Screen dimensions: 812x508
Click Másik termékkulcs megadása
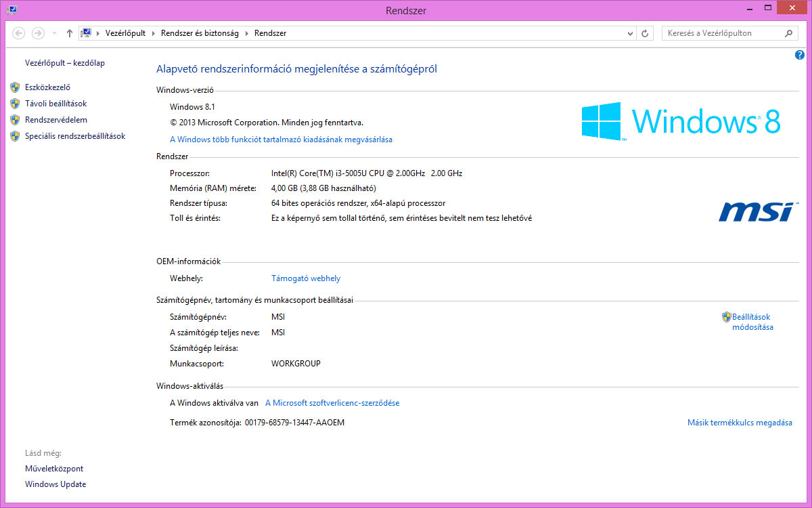740,423
